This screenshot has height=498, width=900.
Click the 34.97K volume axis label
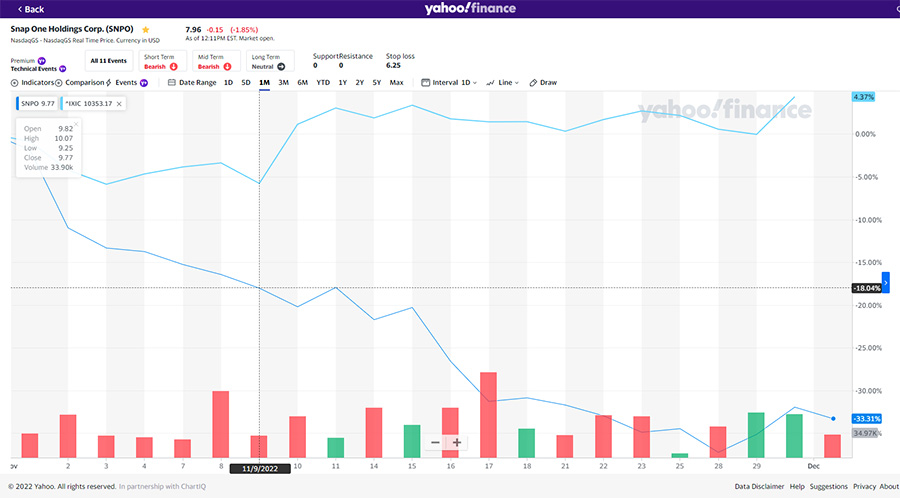864,433
